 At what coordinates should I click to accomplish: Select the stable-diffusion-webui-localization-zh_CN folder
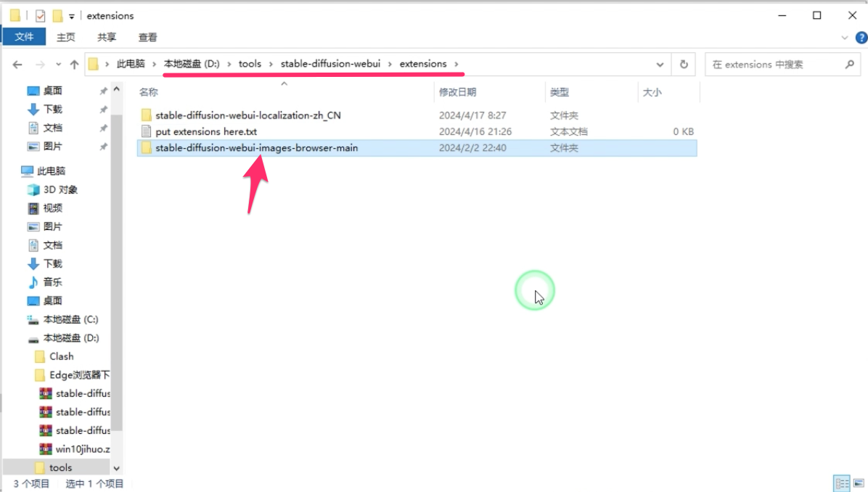248,115
